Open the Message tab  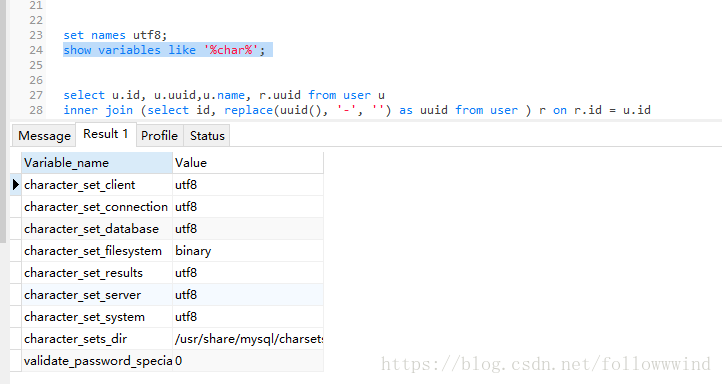[44, 136]
